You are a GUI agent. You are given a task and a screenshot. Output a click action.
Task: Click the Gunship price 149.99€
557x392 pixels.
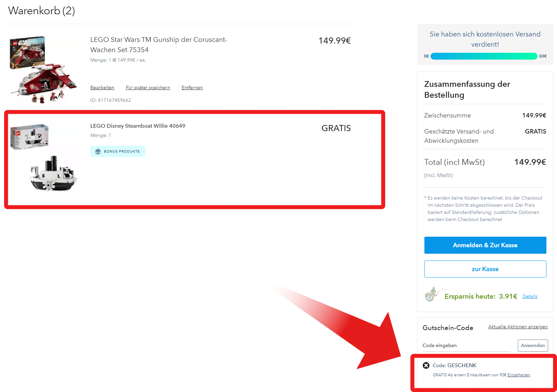335,41
